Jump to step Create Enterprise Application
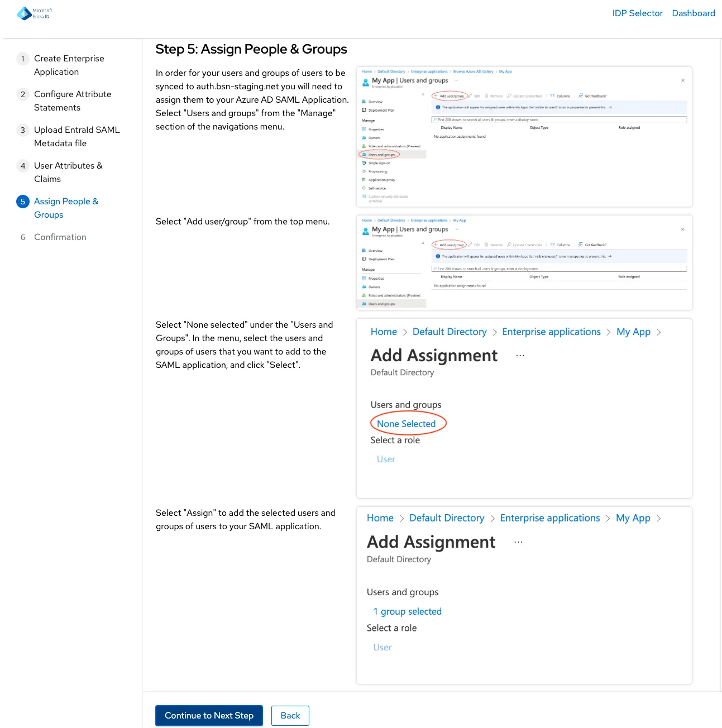 point(69,65)
